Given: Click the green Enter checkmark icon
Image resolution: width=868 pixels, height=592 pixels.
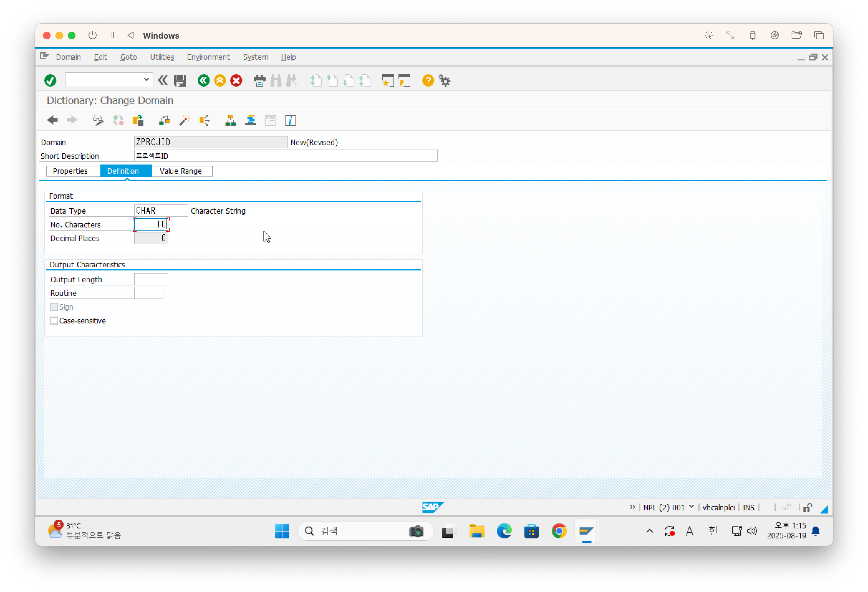Looking at the screenshot, I should pyautogui.click(x=50, y=80).
